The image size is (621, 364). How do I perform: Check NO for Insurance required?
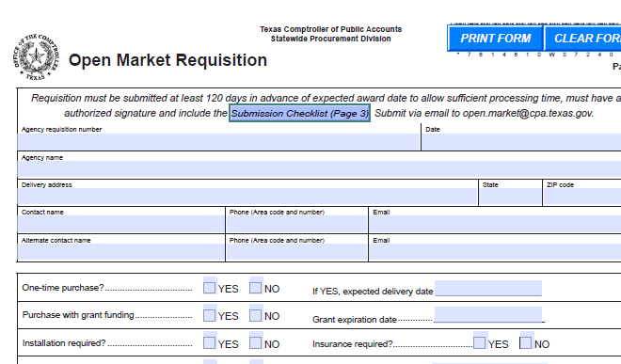[526, 342]
